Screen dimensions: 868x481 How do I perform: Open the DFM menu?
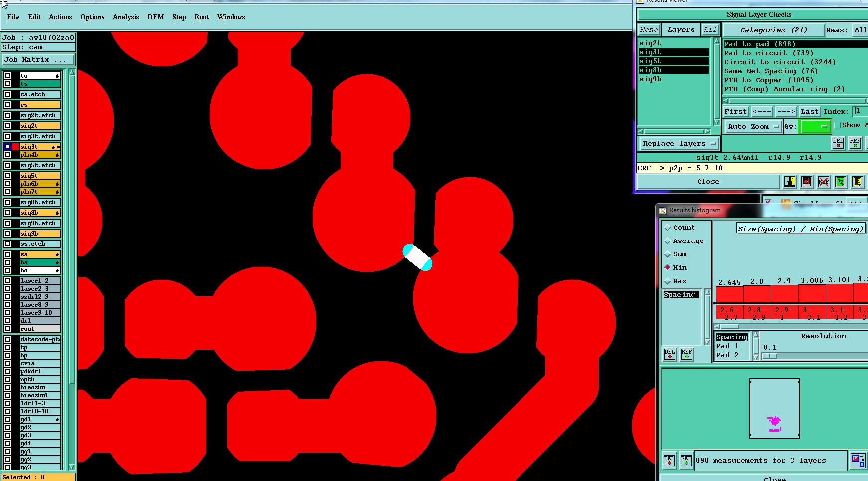click(156, 17)
